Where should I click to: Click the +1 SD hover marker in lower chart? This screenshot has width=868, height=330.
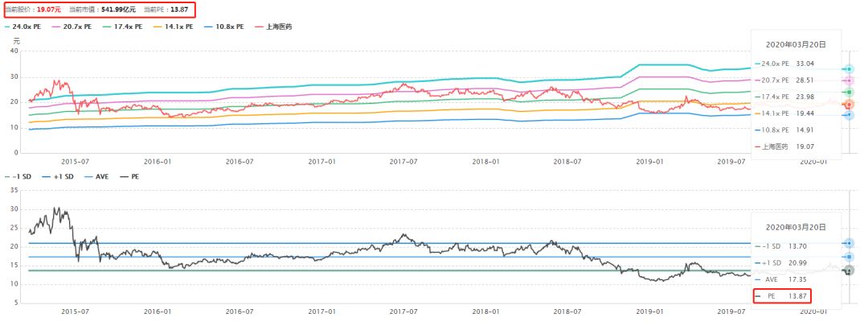[849, 243]
